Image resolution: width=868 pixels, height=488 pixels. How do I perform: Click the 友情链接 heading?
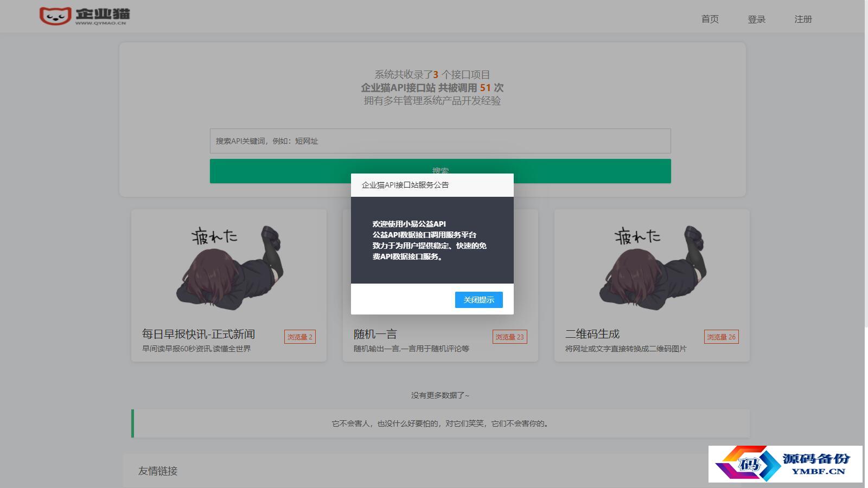(x=158, y=471)
